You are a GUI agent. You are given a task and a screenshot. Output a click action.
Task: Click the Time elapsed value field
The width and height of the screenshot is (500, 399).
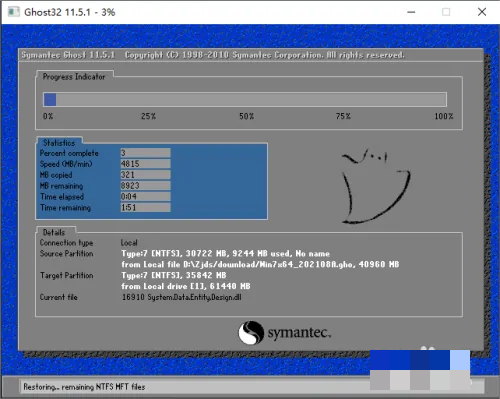pos(145,196)
